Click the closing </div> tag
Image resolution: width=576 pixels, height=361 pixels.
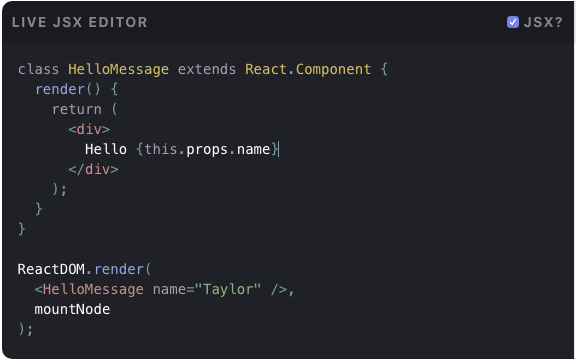coord(93,169)
